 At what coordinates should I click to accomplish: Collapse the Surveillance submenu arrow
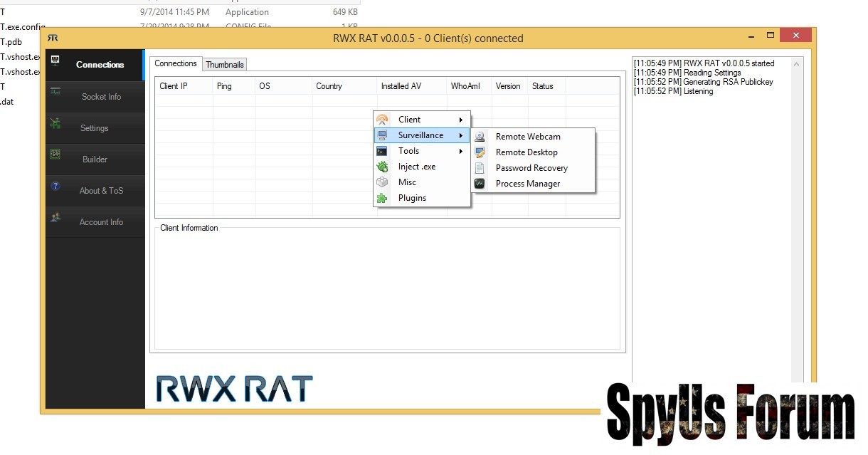(461, 135)
